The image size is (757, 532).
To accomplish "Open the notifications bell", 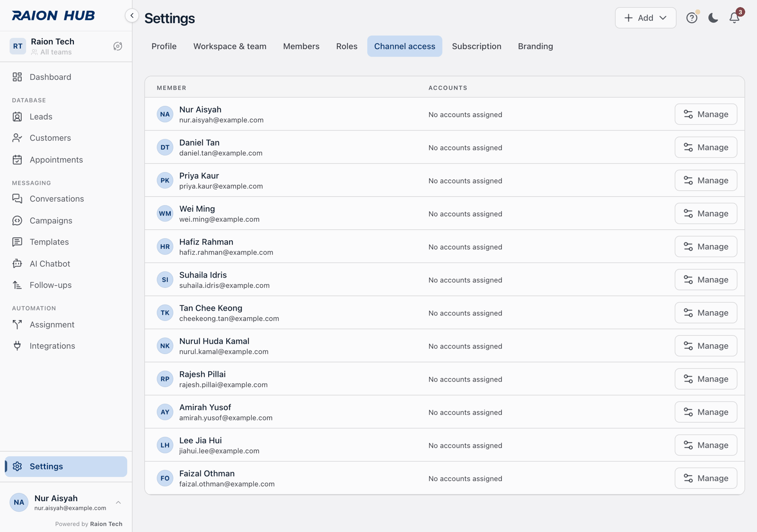I will click(734, 18).
